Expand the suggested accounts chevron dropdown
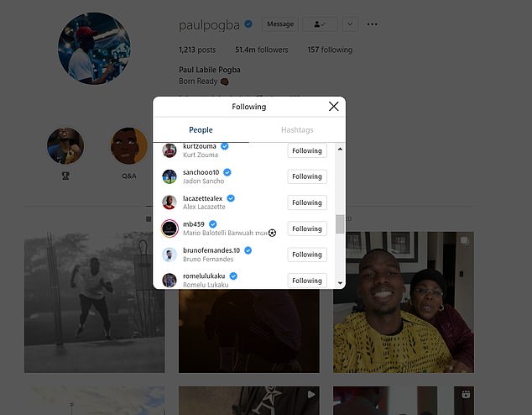Image resolution: width=532 pixels, height=415 pixels. (x=350, y=24)
